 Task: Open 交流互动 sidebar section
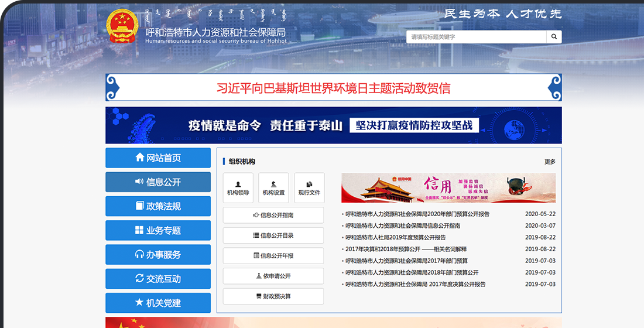[x=158, y=279]
